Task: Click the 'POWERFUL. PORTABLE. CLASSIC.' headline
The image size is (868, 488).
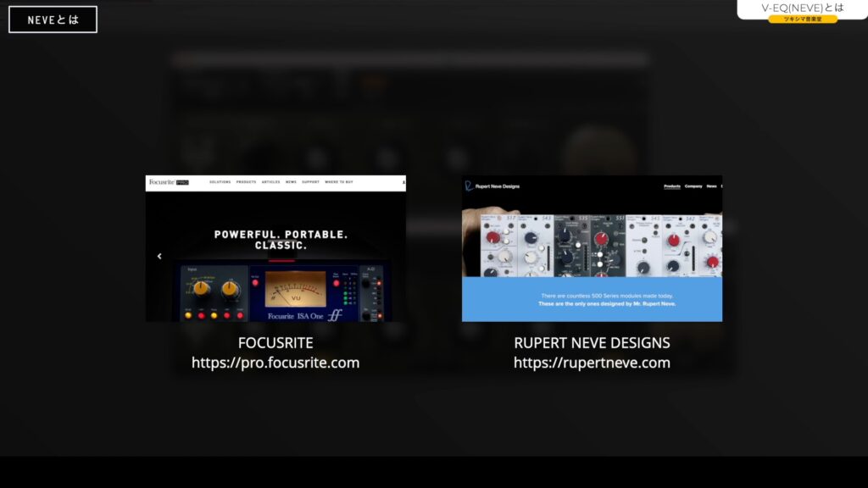Action: point(281,240)
